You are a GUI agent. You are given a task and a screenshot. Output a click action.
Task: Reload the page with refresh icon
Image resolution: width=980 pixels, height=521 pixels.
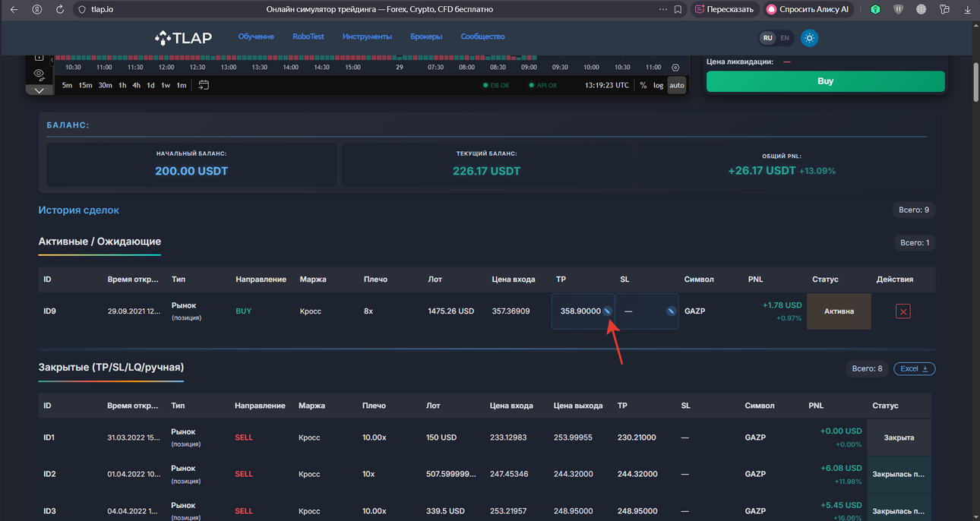(60, 9)
